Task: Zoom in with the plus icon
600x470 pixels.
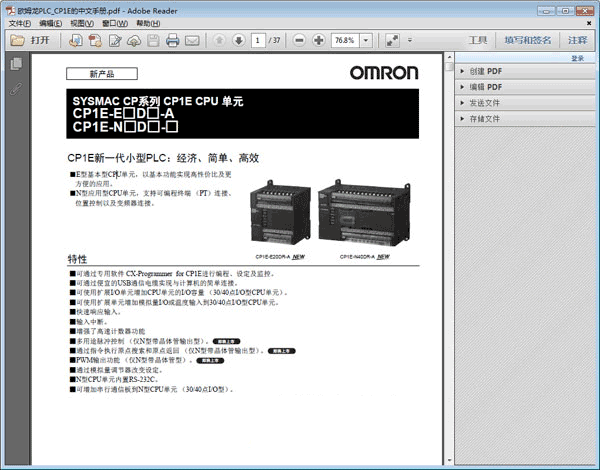Action: (x=318, y=40)
